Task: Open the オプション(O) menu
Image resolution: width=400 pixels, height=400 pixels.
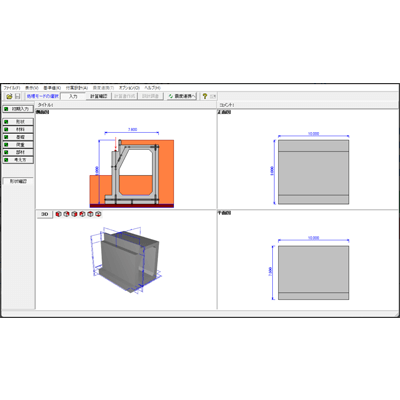Action: point(129,88)
